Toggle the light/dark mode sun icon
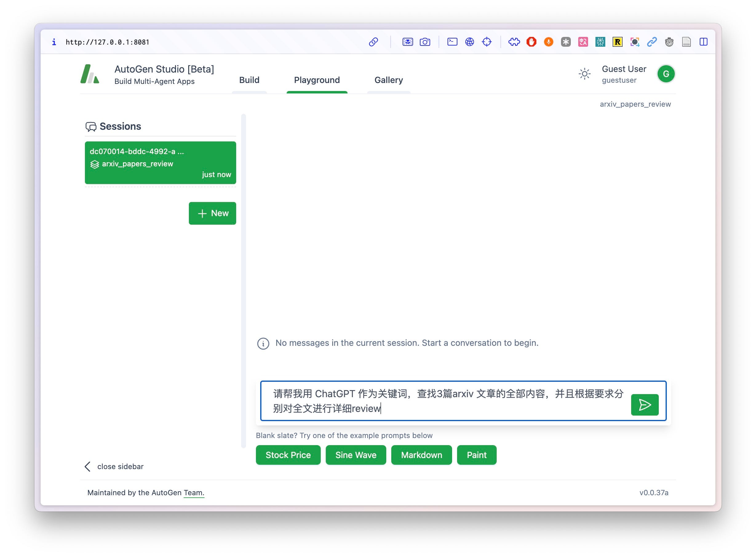Viewport: 756px width, 557px height. point(584,74)
